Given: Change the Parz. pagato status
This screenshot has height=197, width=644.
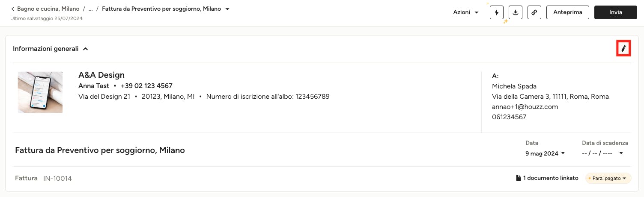Looking at the screenshot, I should [608, 178].
